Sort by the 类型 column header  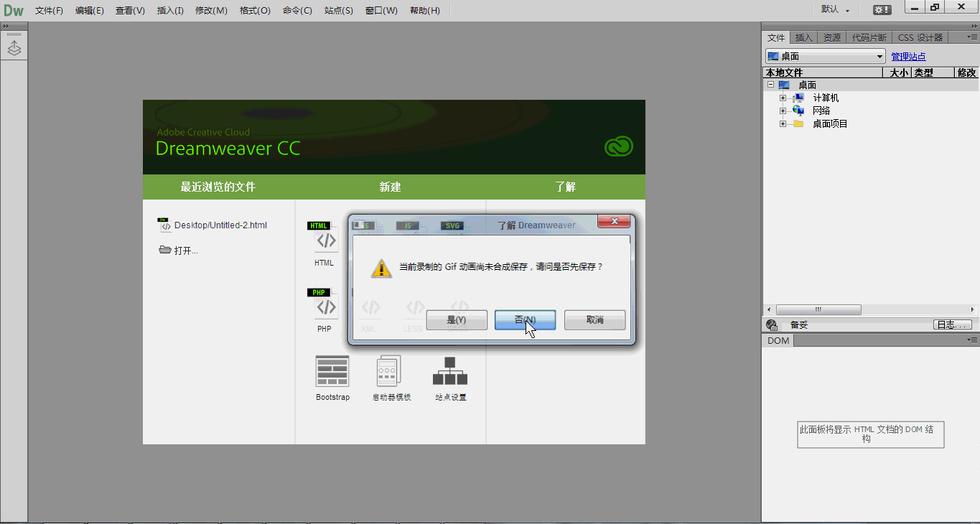click(x=933, y=72)
